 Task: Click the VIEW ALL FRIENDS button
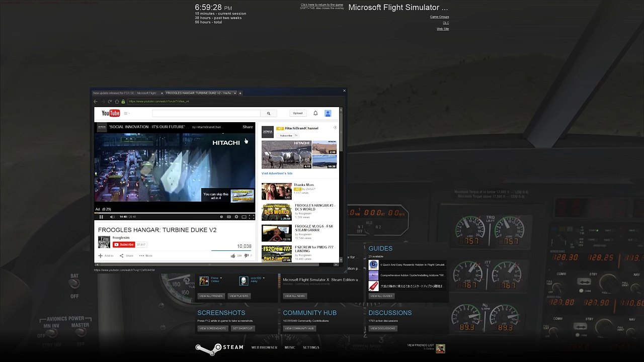[x=211, y=296]
